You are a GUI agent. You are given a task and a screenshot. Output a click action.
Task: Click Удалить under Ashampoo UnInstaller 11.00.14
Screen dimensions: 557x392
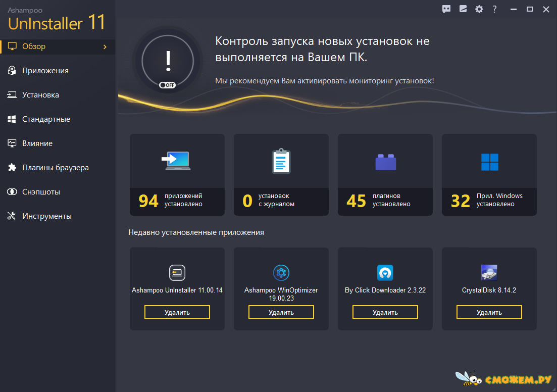point(177,312)
